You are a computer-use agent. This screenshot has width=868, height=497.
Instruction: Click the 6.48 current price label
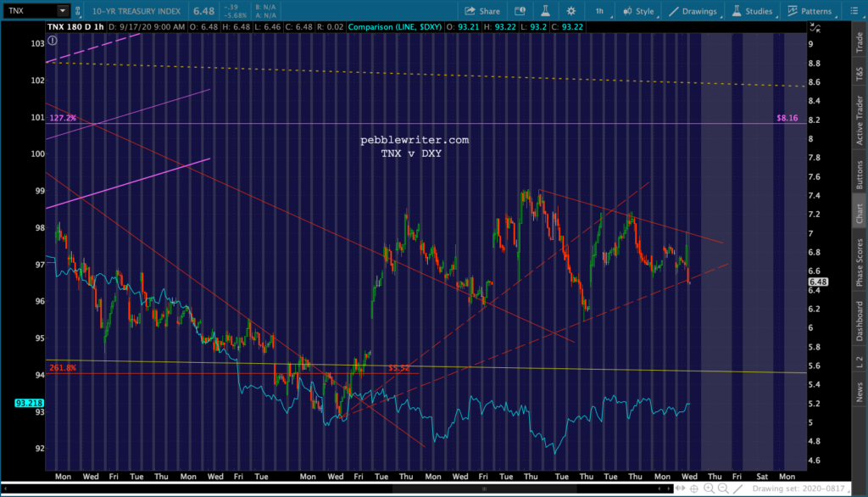[x=818, y=282]
